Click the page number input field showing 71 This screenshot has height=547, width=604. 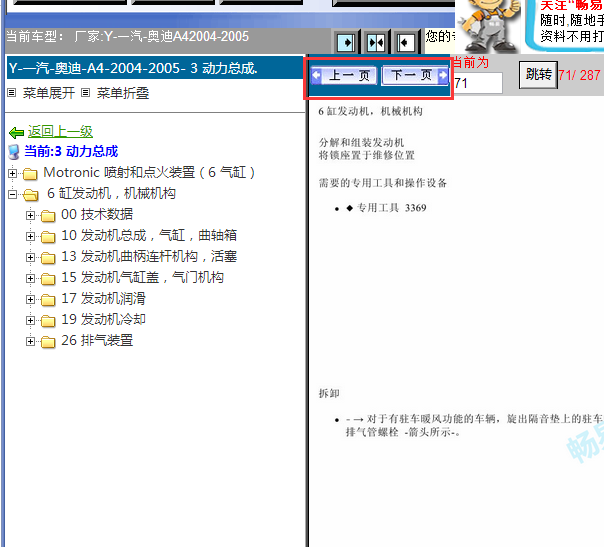[478, 83]
